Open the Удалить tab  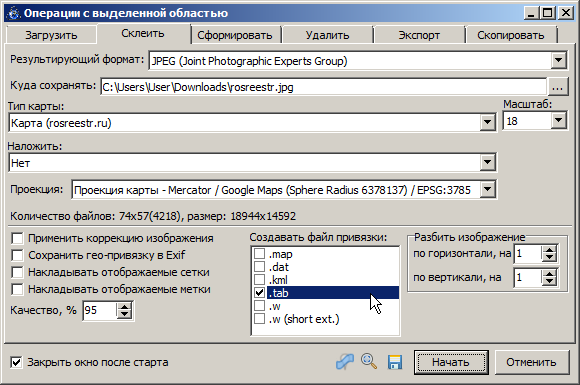327,35
